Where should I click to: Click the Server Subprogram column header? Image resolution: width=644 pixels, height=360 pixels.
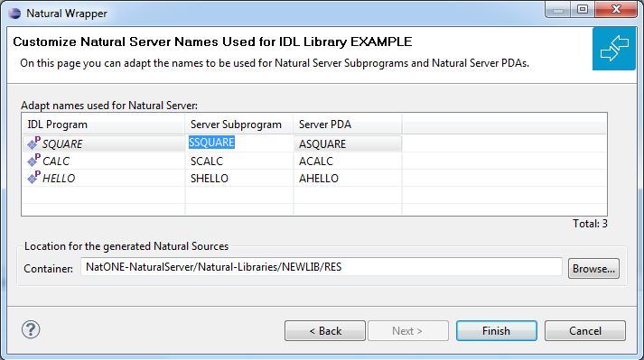(x=239, y=125)
